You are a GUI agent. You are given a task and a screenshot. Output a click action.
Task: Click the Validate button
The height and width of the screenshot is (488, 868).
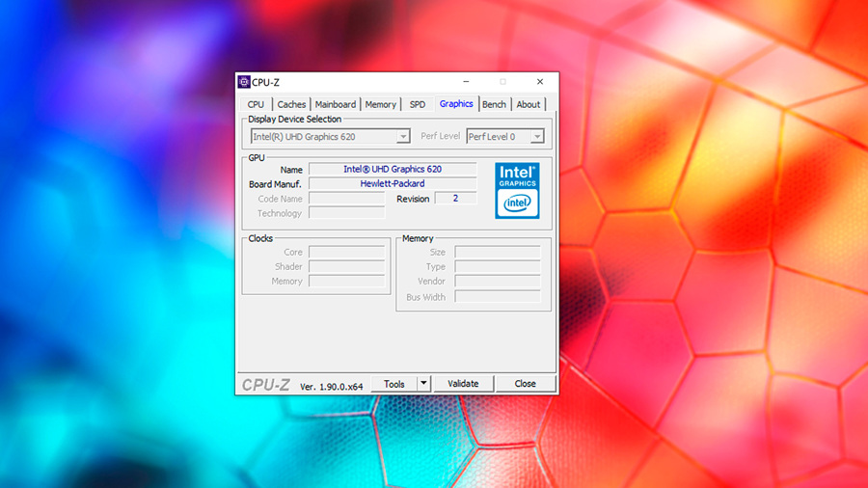click(x=463, y=384)
